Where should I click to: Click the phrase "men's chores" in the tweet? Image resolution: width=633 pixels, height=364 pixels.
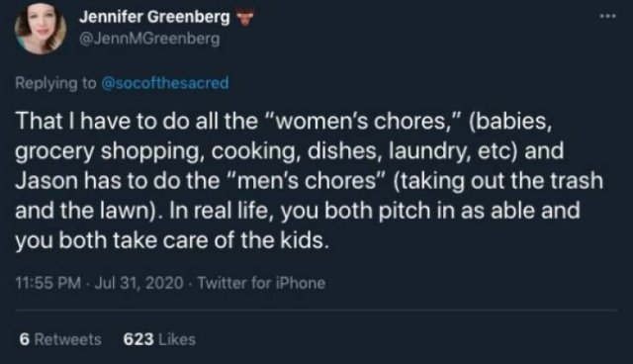pos(307,180)
